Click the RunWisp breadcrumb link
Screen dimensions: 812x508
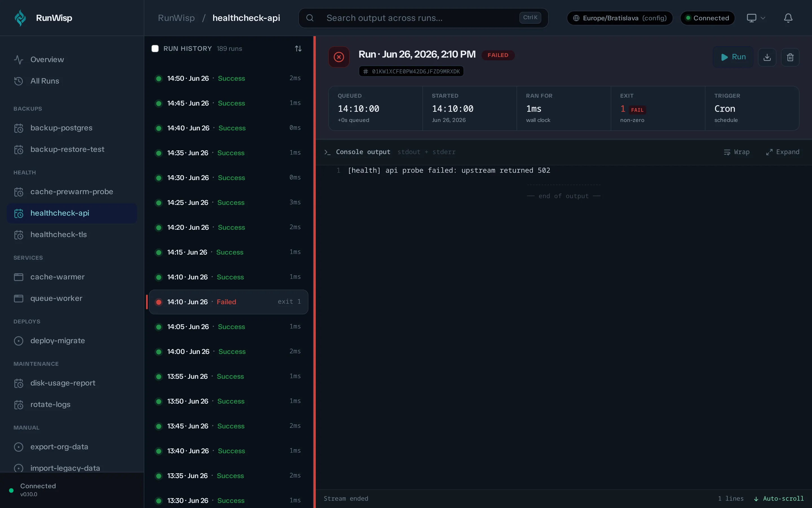point(176,18)
